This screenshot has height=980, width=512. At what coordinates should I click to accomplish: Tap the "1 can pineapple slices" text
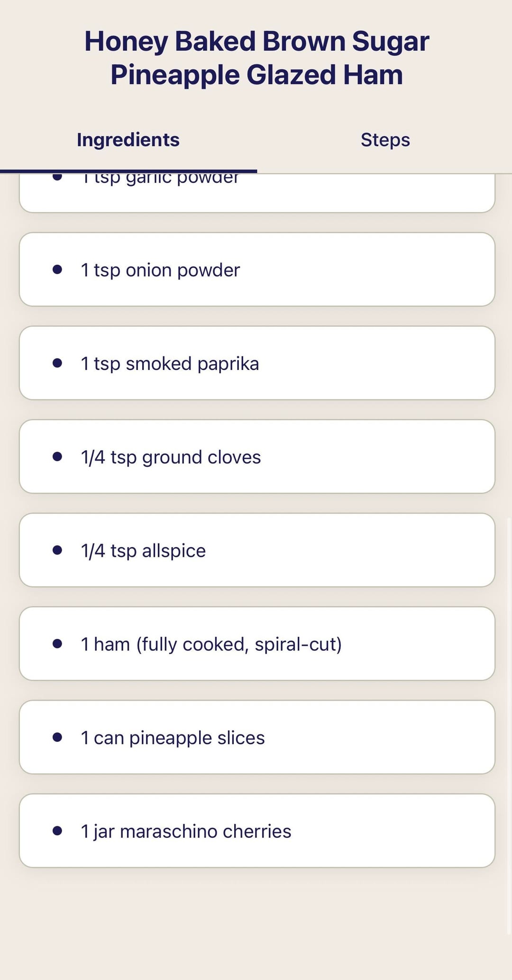coord(173,738)
